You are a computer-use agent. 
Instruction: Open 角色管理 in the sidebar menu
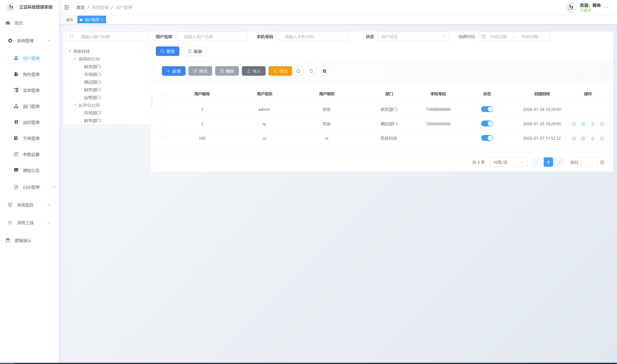[31, 74]
